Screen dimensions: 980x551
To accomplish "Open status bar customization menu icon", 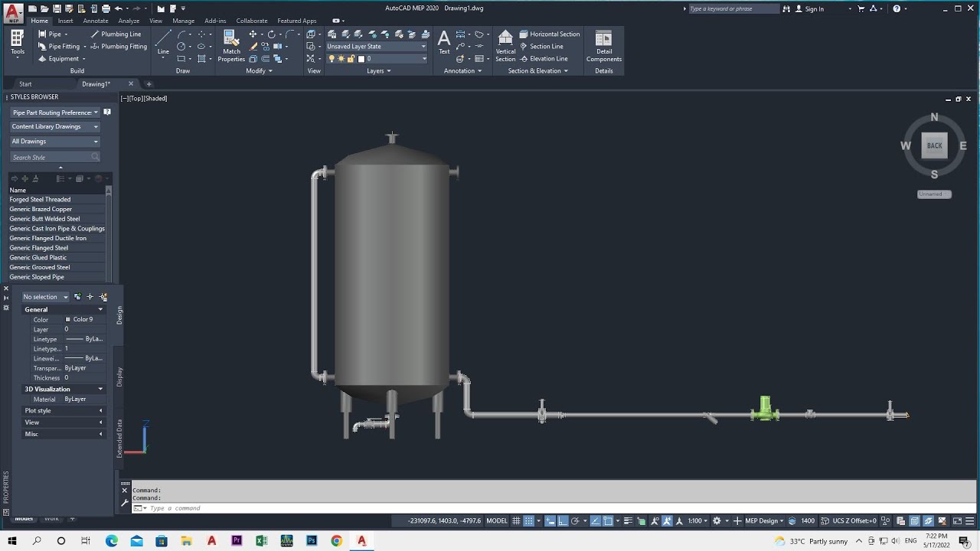I will click(971, 521).
